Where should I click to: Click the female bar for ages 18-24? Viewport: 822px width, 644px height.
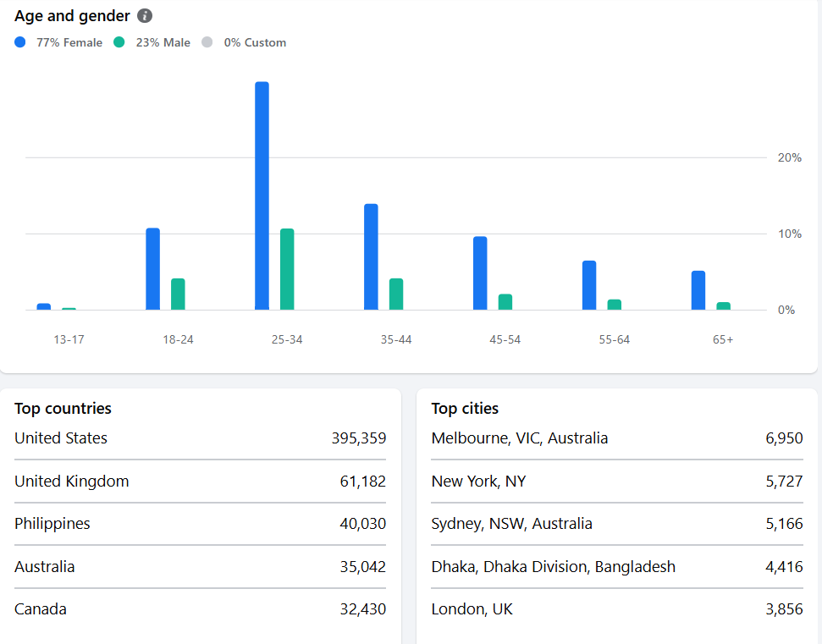(153, 269)
